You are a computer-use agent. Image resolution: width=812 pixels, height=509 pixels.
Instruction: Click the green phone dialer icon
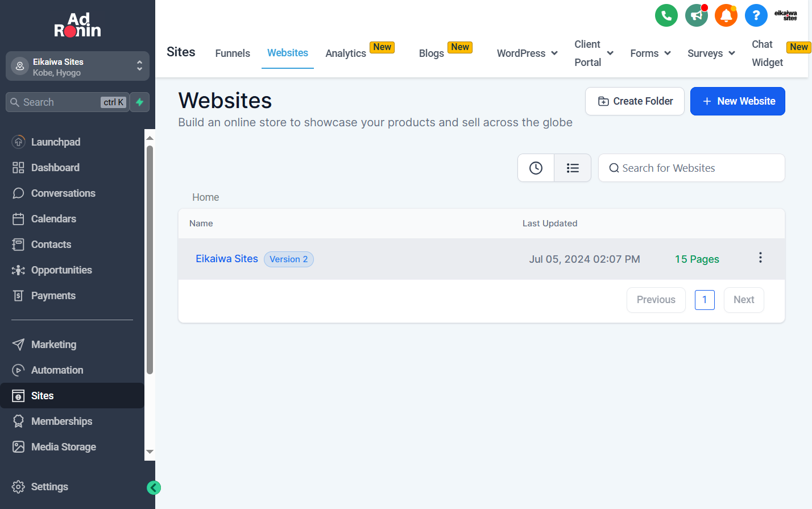(666, 15)
